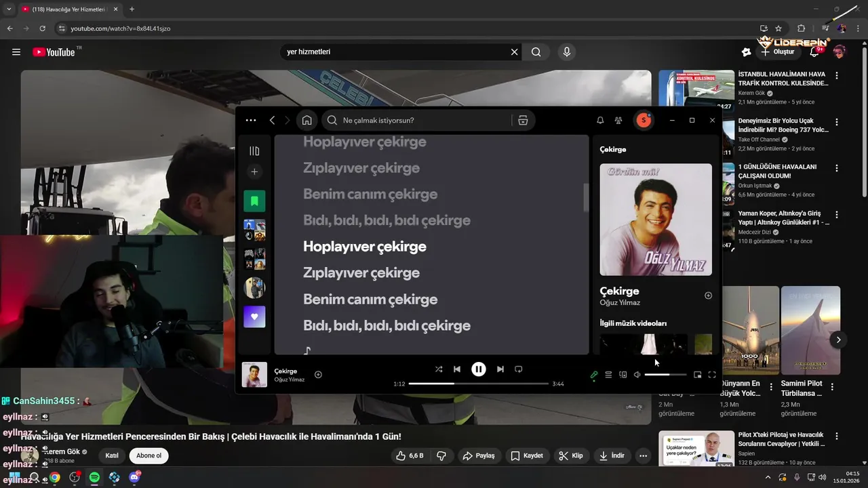This screenshot has height=488, width=868.
Task: Add Çekirge to library from Now Playing panel
Action: (x=708, y=296)
